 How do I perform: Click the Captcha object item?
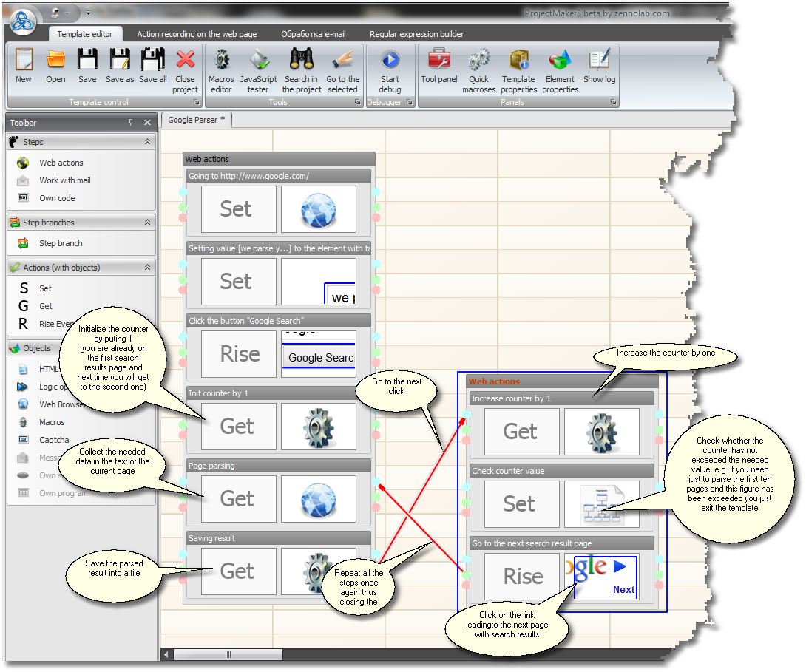53,440
